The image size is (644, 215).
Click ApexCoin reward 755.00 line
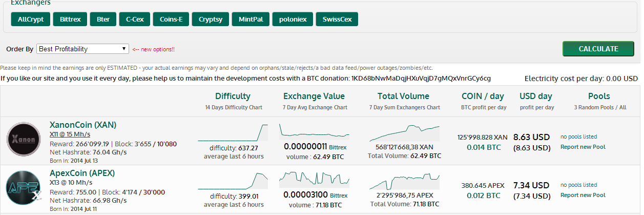tap(107, 192)
